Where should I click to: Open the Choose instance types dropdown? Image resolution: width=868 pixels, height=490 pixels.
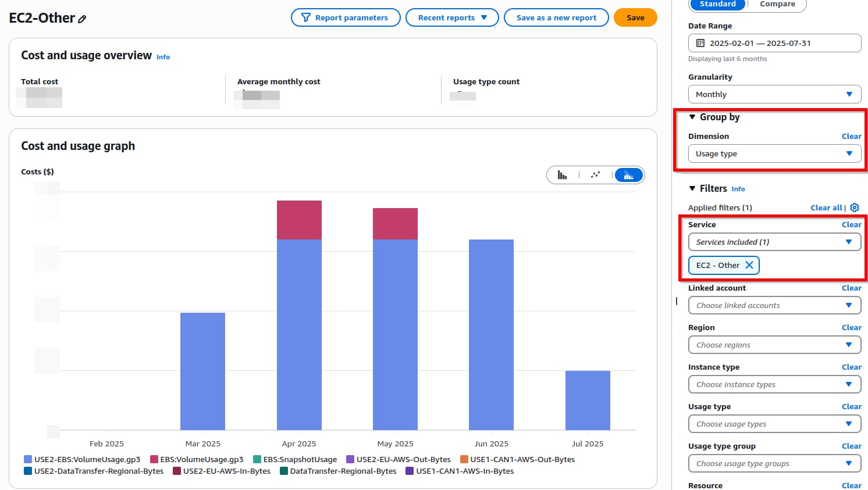774,384
